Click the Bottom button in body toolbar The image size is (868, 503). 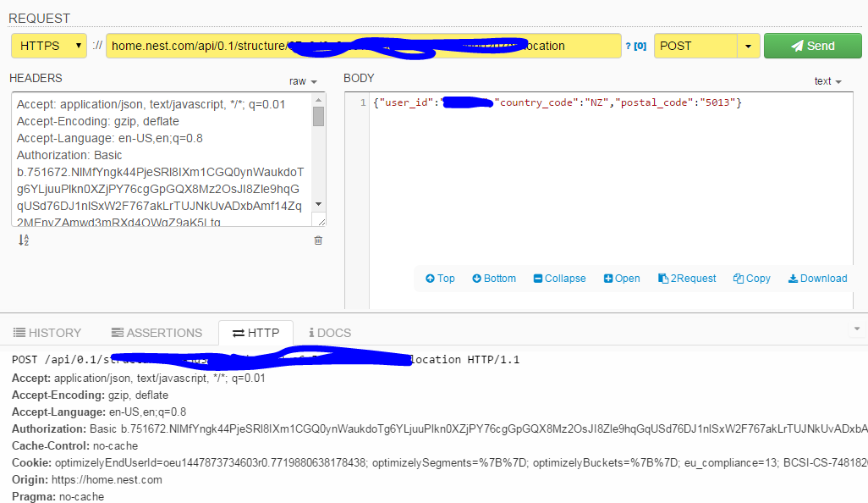494,278
